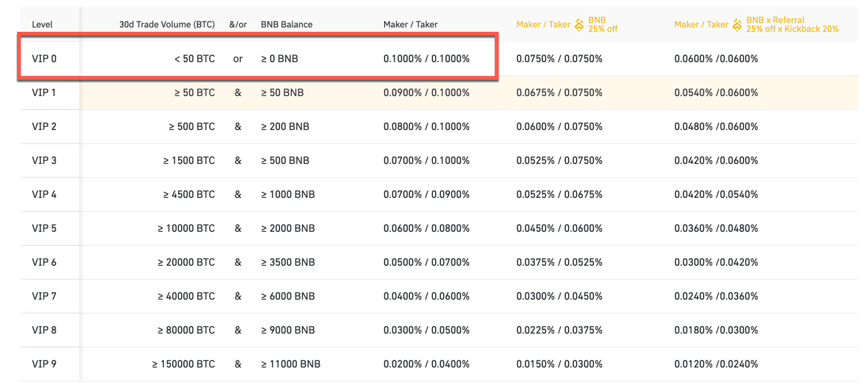This screenshot has height=392, width=868.
Task: Click the 0.0600% / 0.0800% fee cell
Action: pyautogui.click(x=426, y=228)
